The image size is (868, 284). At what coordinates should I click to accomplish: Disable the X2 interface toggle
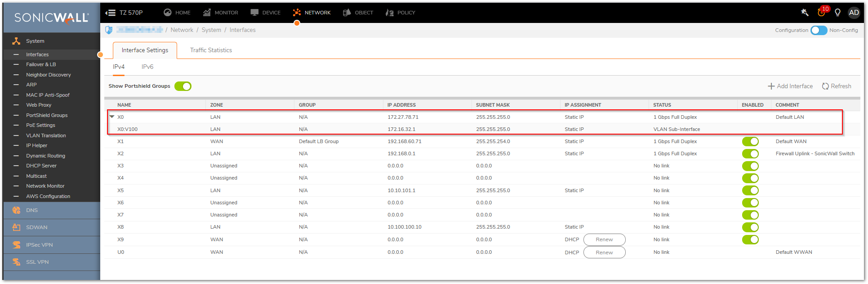(750, 153)
